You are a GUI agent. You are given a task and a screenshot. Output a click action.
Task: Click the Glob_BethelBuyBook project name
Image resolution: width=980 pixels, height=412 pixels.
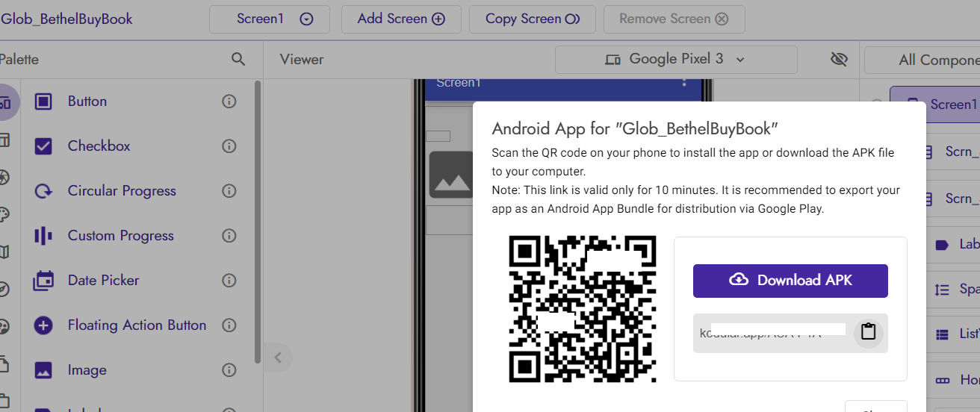(66, 19)
